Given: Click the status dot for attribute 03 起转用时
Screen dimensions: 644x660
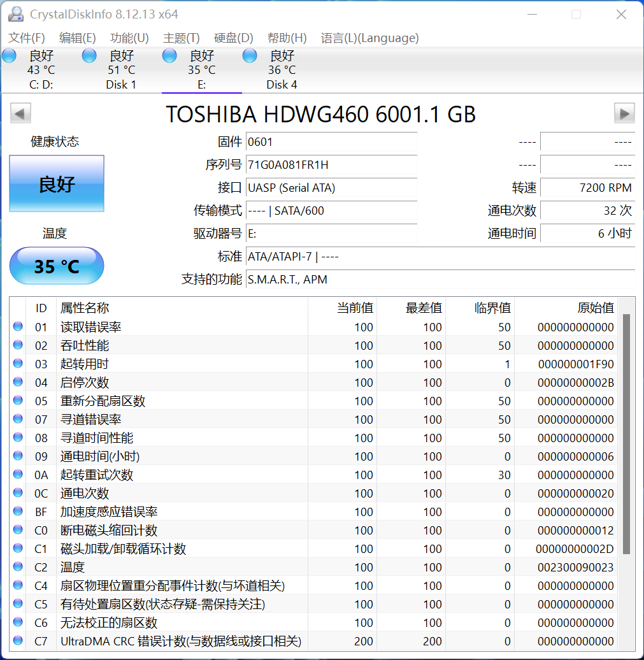Looking at the screenshot, I should pyautogui.click(x=18, y=363).
